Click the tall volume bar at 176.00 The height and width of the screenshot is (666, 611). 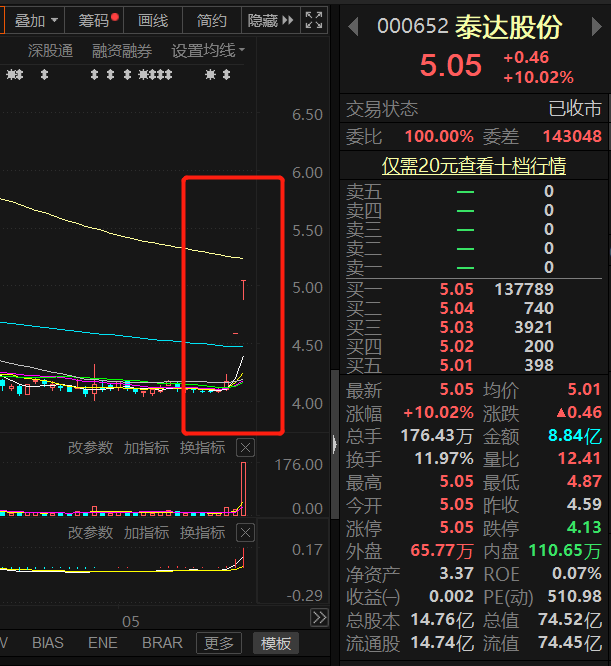(x=243, y=489)
